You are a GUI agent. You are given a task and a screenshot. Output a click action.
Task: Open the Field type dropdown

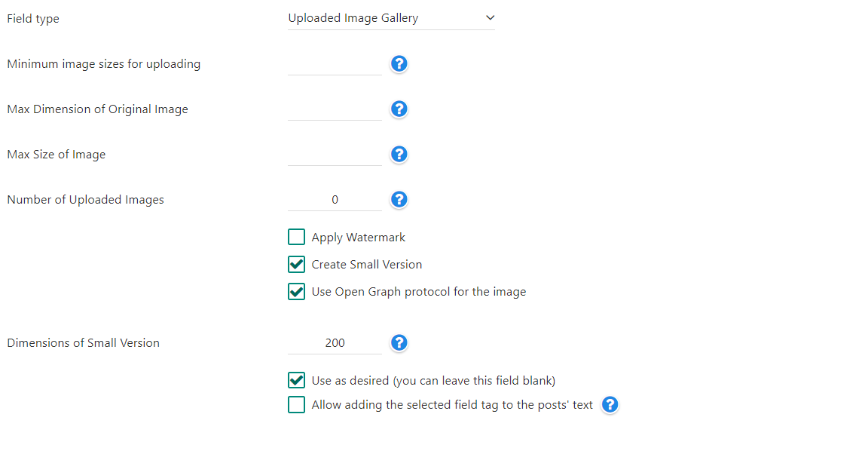tap(391, 18)
